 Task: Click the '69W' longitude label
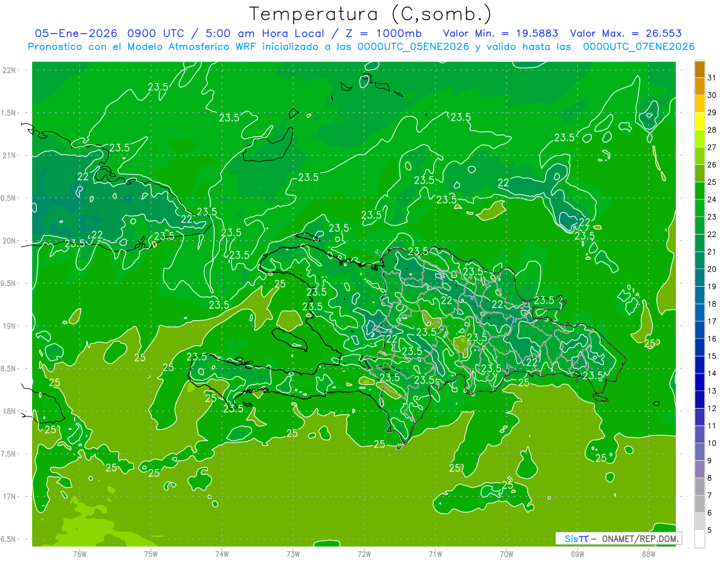click(578, 554)
